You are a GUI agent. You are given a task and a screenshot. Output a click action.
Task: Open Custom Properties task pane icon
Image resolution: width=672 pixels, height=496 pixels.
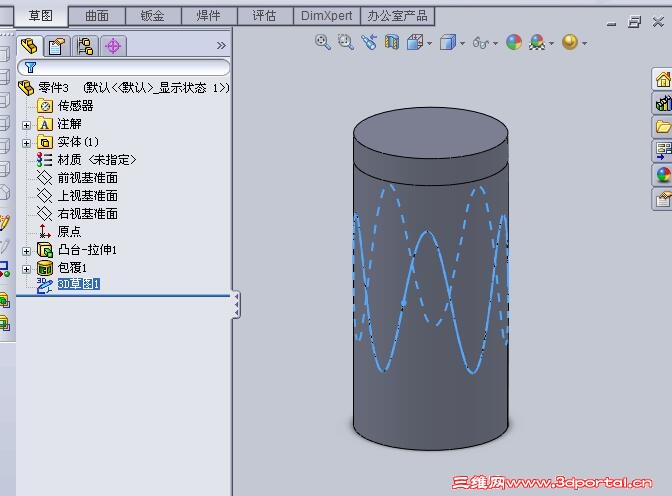pyautogui.click(x=663, y=199)
